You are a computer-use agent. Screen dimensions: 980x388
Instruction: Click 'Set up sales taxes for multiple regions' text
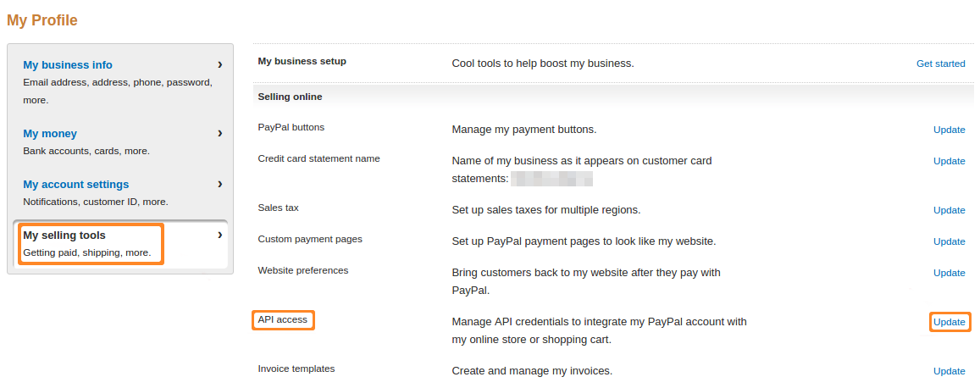546,211
